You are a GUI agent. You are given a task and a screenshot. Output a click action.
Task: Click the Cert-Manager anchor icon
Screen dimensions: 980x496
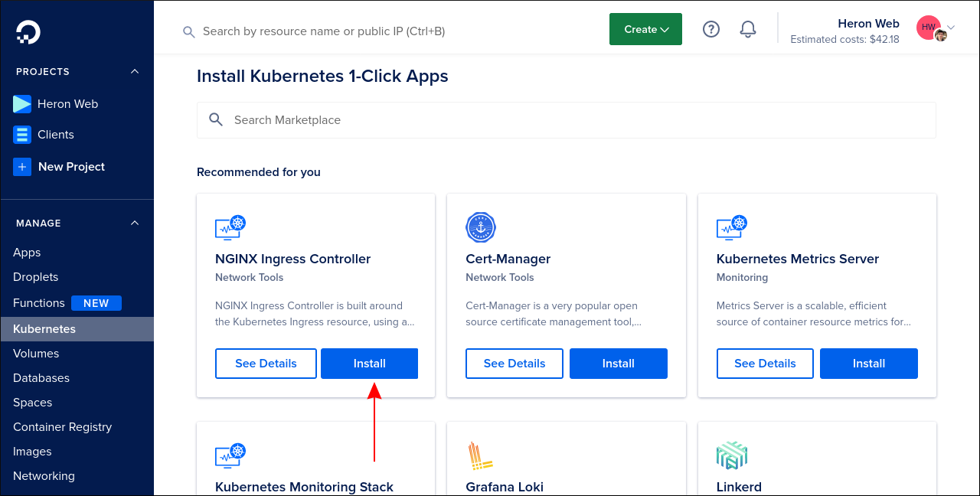coord(481,227)
